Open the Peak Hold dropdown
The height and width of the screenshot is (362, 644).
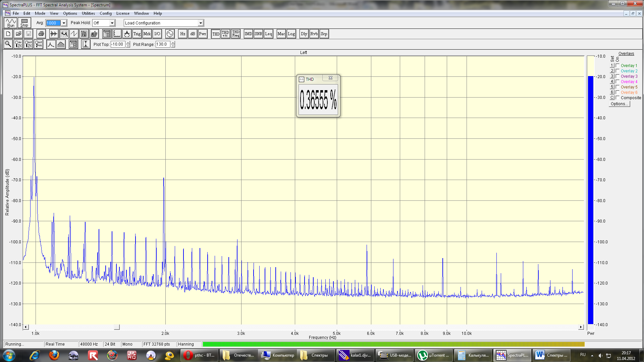[x=112, y=23]
